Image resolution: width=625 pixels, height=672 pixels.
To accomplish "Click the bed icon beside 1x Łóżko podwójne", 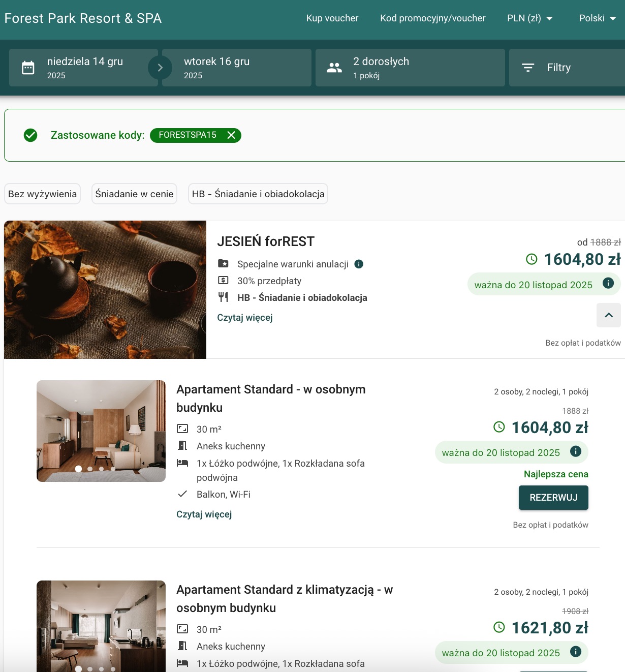I will (183, 463).
